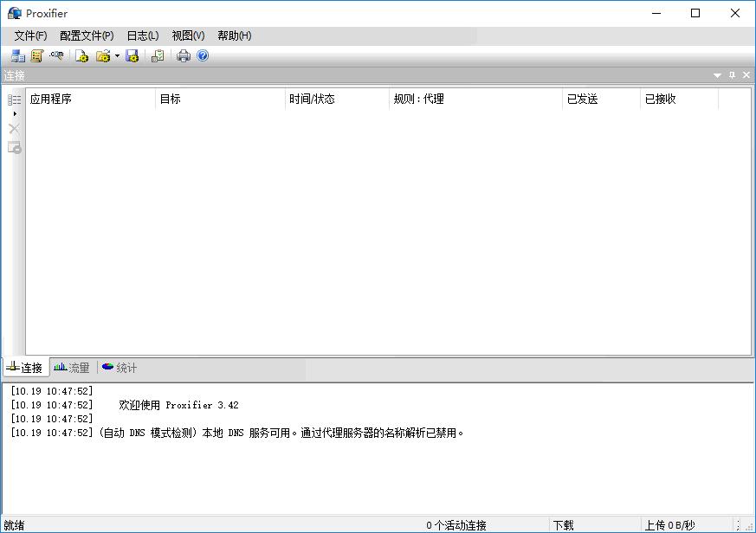Click status bar 就绪 text
This screenshot has width=756, height=533.
[x=14, y=525]
